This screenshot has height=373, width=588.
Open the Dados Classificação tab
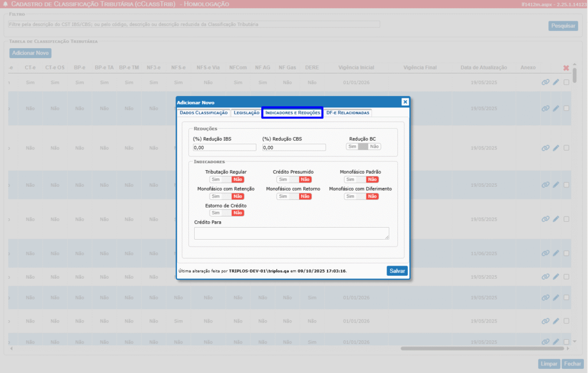point(203,113)
